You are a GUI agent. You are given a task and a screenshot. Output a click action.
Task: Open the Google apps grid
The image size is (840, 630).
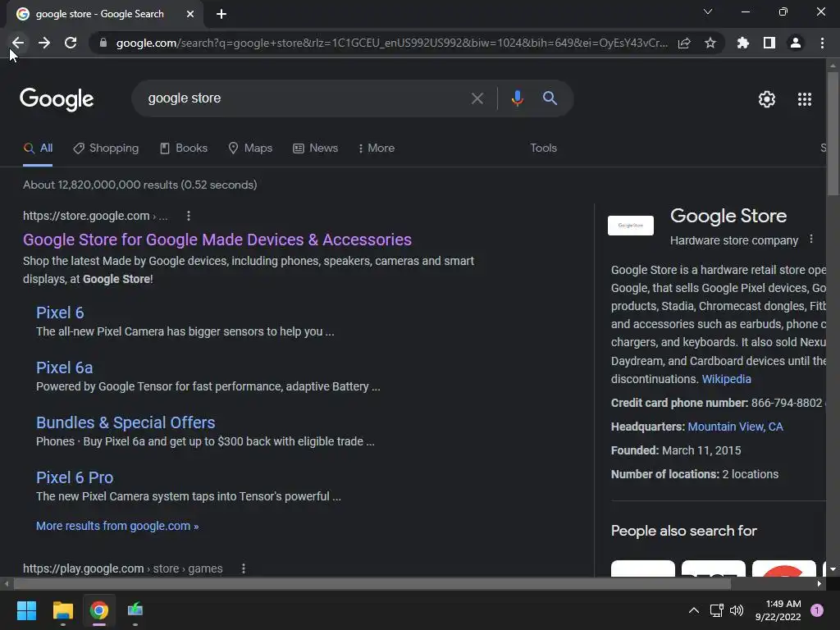(805, 99)
